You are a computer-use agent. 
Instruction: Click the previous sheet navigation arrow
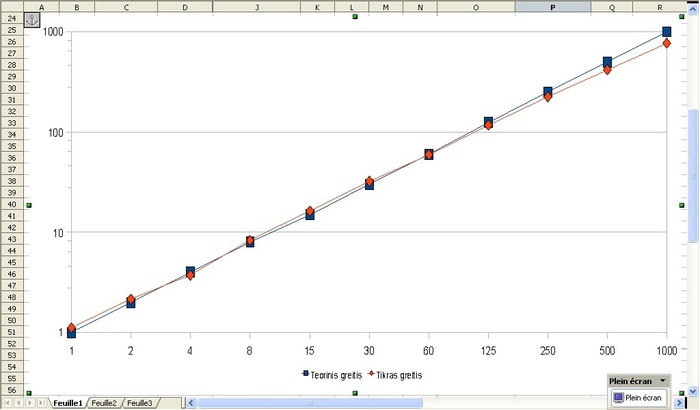(x=17, y=403)
